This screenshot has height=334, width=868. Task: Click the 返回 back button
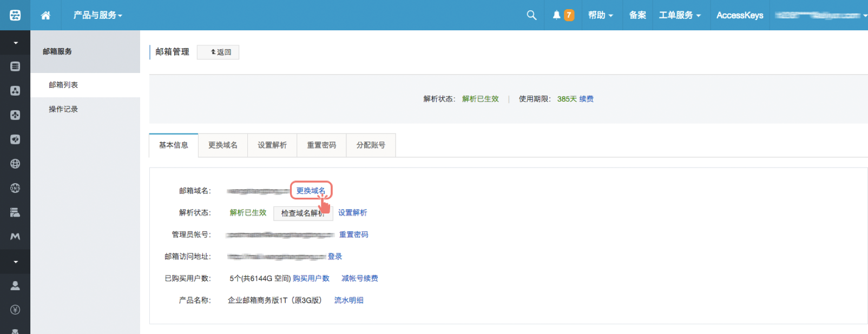point(218,52)
